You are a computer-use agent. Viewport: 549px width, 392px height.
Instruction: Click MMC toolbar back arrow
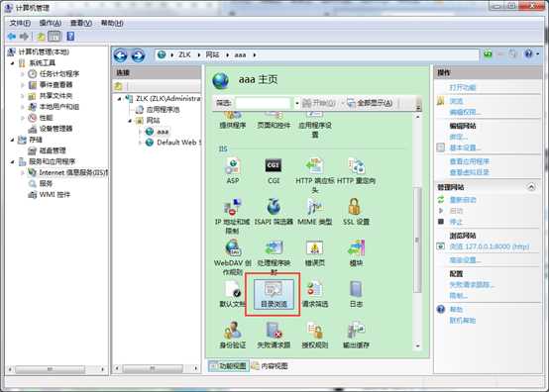pyautogui.click(x=12, y=36)
